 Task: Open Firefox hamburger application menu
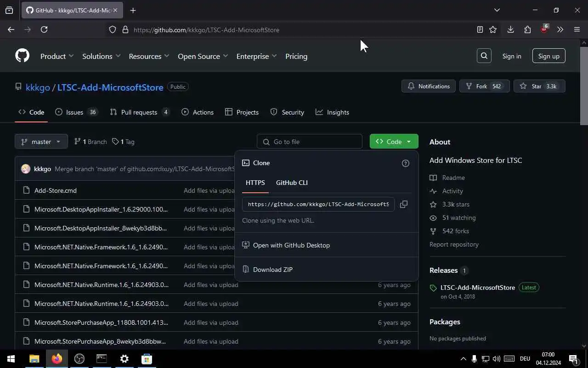click(577, 29)
